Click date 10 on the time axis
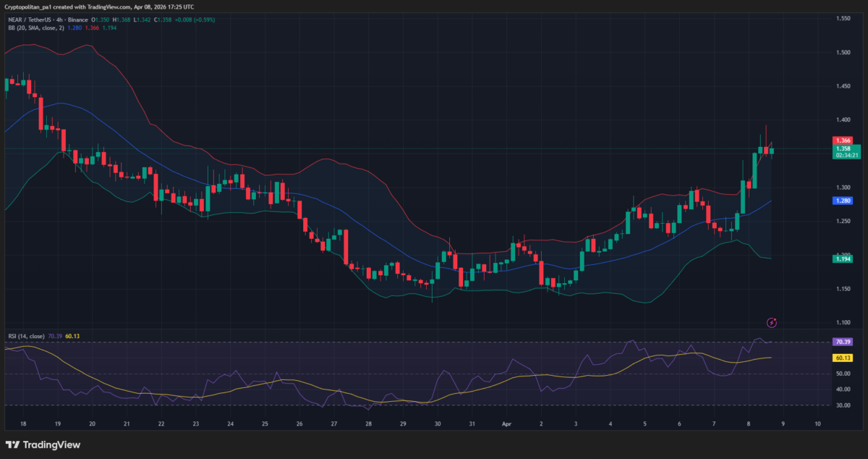The image size is (868, 459). click(x=817, y=424)
